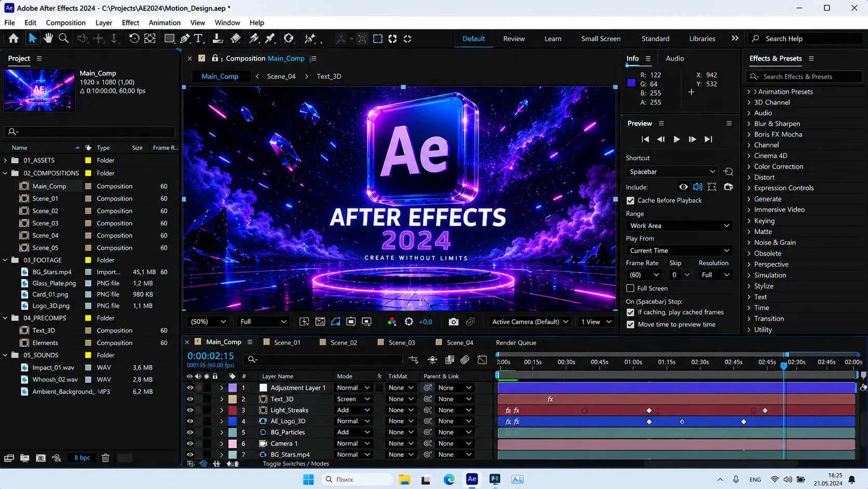Select the Rotation tool
The width and height of the screenshot is (868, 489).
(134, 38)
